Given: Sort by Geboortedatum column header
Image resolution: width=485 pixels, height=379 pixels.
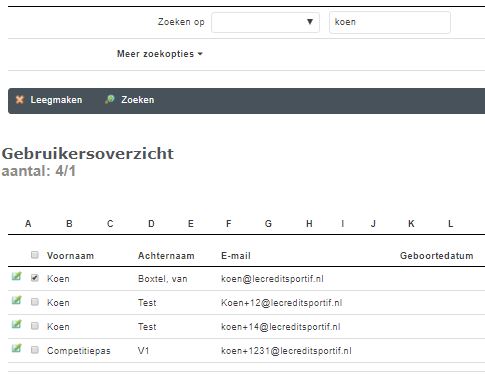Looking at the screenshot, I should [x=436, y=256].
